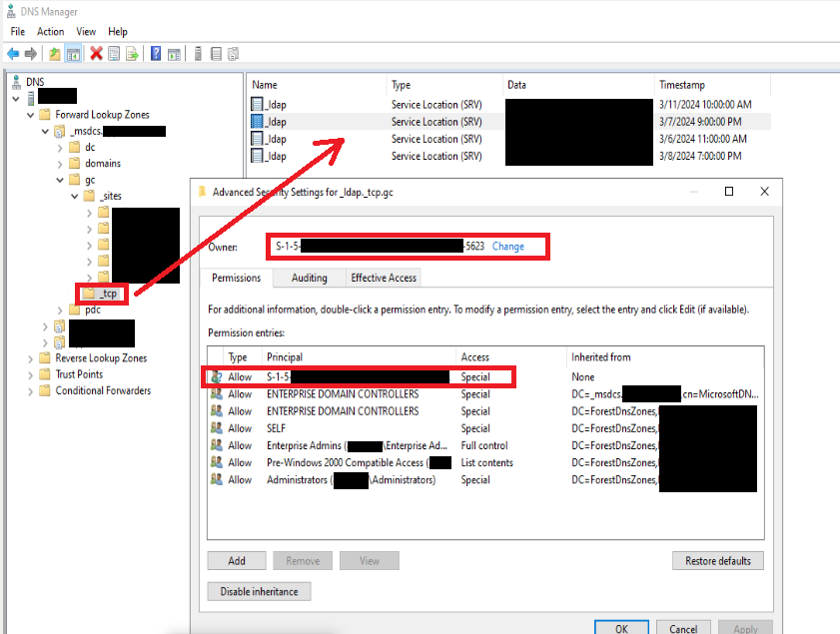Click the New Record list toolbar icon
This screenshot has width=840, height=634.
[x=216, y=54]
